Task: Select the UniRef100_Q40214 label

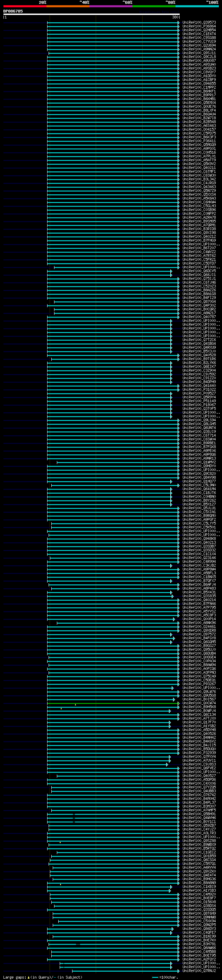Action: tap(199, 600)
